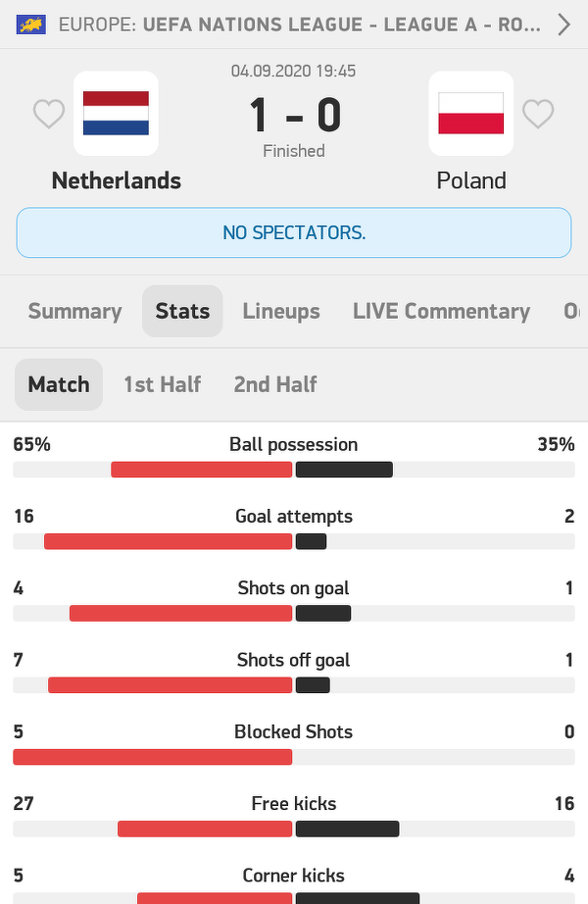Favorite Netherlands with the heart icon
The width and height of the screenshot is (588, 904).
[x=49, y=115]
